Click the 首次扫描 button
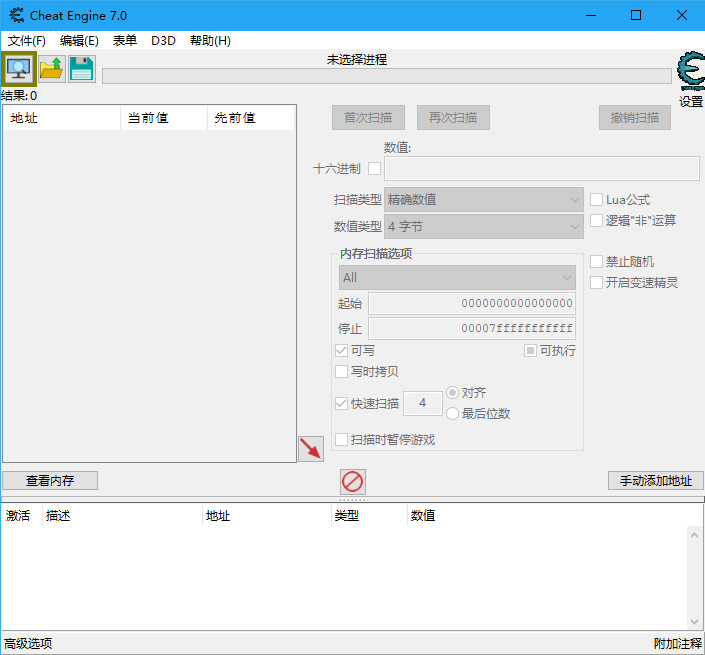Viewport: 705px width, 655px height. coord(368,118)
